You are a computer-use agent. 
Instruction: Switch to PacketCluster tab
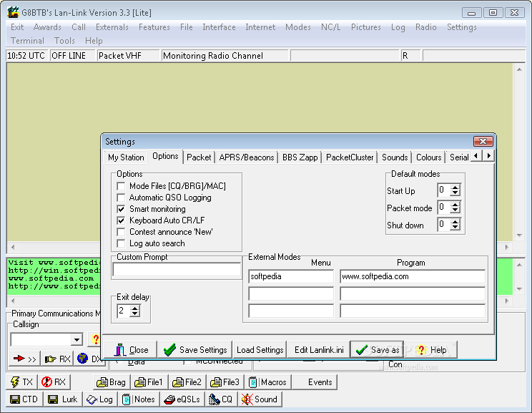click(350, 157)
